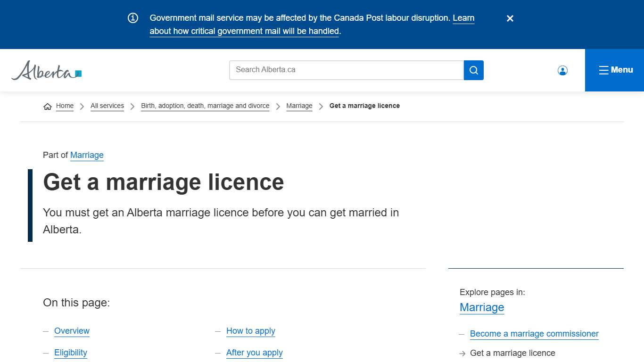Open the hamburger Menu
This screenshot has width=644, height=362.
point(615,70)
